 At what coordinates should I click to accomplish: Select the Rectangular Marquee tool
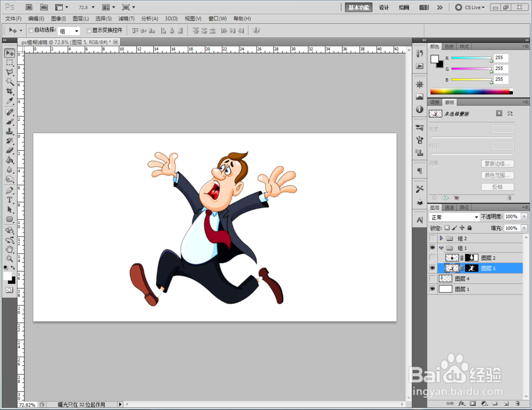pyautogui.click(x=10, y=62)
